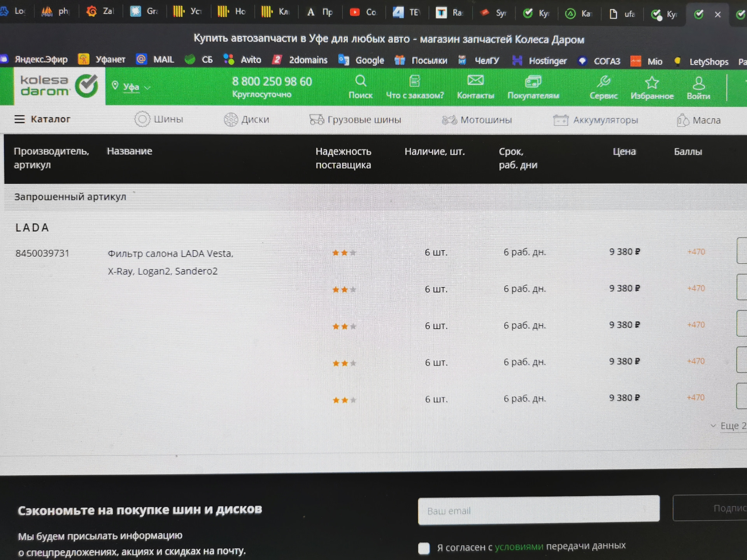Open the MAIL bookmark

pos(155,59)
